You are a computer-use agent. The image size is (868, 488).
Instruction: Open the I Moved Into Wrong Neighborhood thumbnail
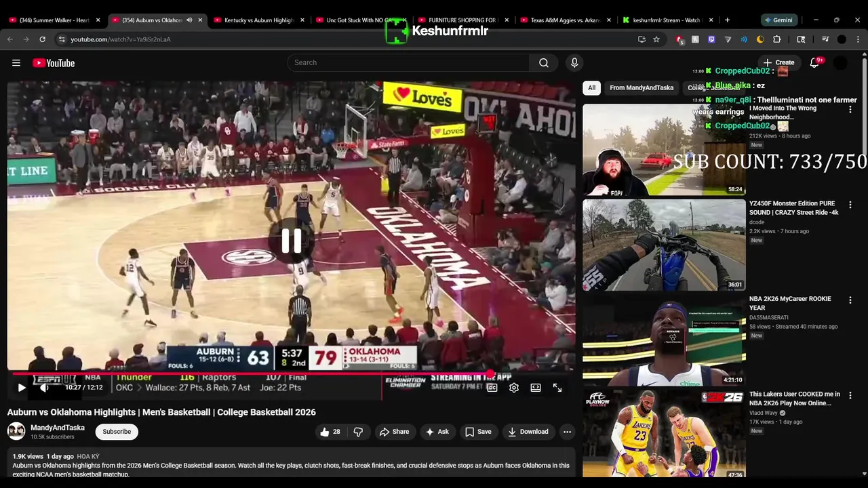[x=664, y=150]
